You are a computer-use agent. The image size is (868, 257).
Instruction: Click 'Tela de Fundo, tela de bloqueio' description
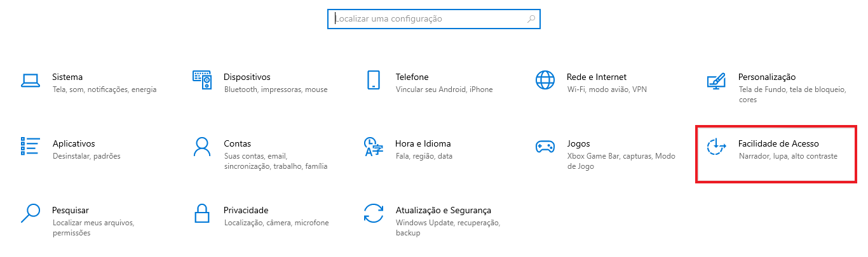coord(792,89)
